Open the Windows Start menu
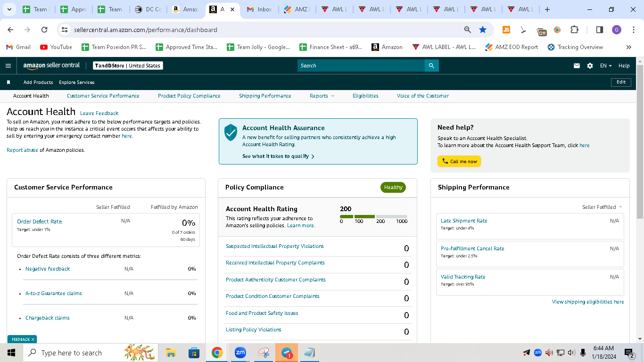 coord(11,353)
